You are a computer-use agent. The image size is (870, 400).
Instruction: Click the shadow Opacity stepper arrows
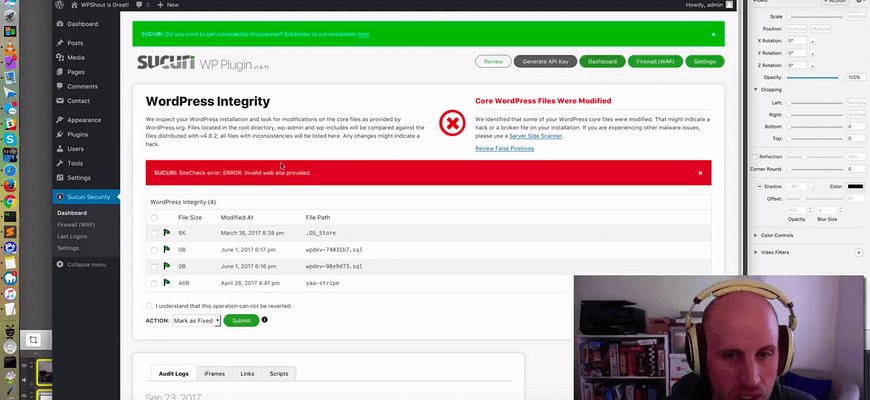[x=810, y=210]
